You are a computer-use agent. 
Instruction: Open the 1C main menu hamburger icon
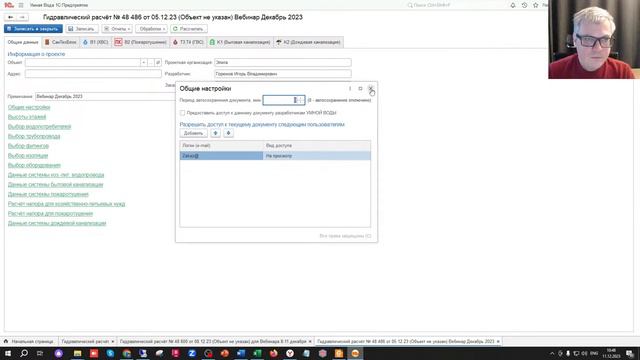coord(21,5)
